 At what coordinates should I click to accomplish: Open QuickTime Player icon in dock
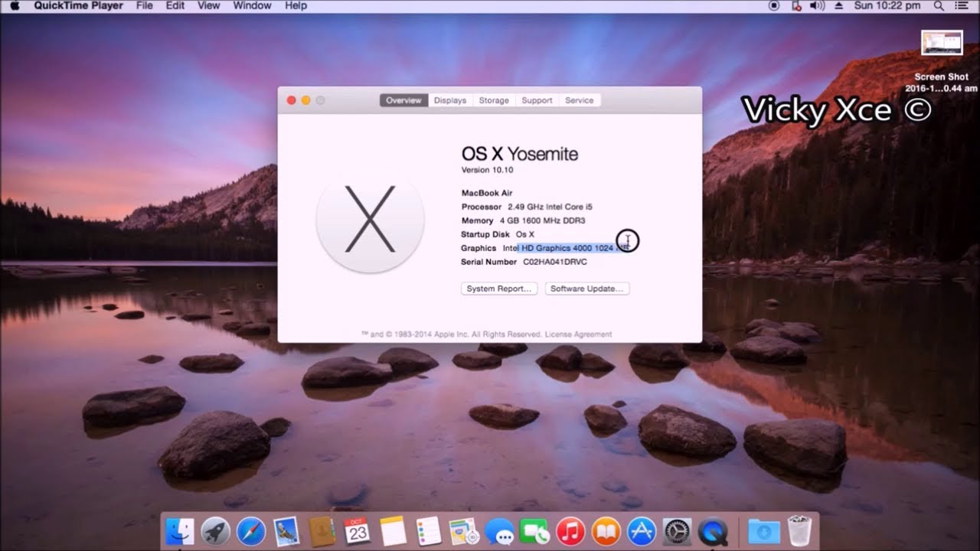[713, 531]
